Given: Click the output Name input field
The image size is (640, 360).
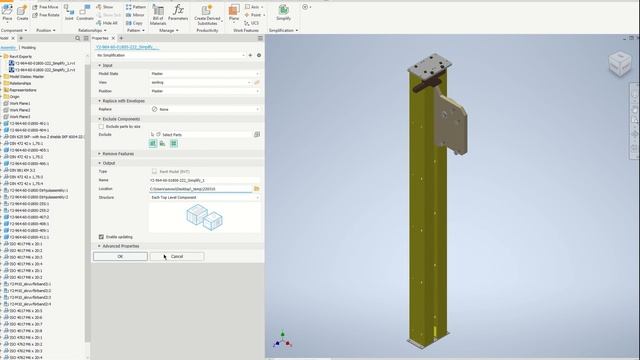Looking at the screenshot, I should (x=205, y=180).
